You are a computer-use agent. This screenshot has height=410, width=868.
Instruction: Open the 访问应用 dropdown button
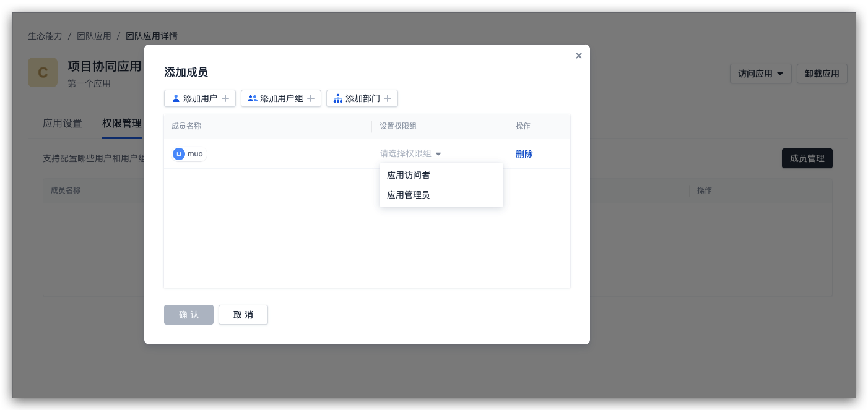point(761,74)
